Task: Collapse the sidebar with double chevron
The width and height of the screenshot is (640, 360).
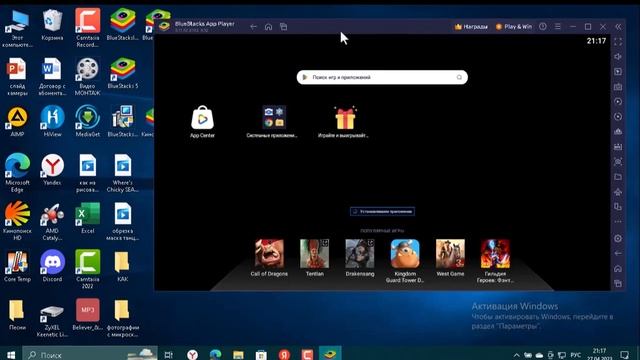Action: (618, 27)
